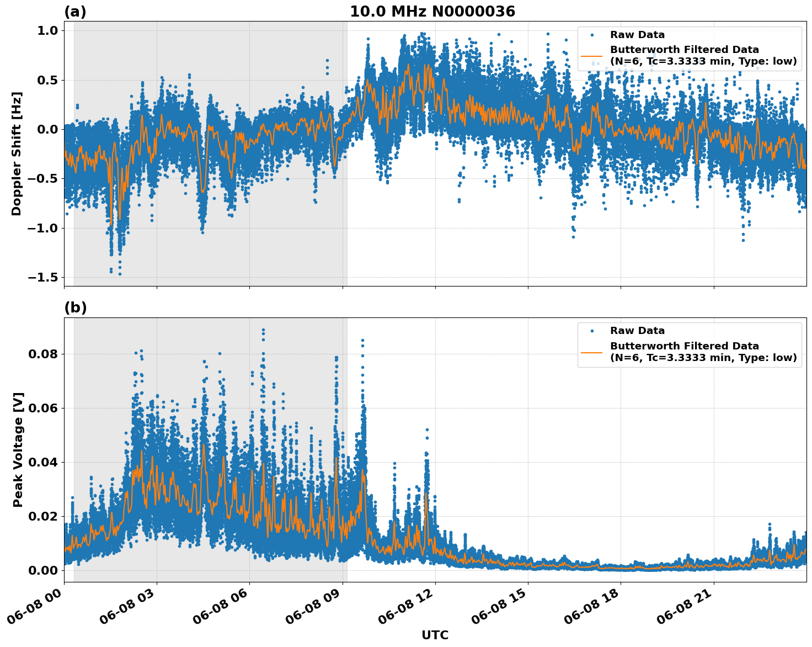The image size is (812, 647).
Task: Click the subplot label (b)
Action: coord(76,307)
